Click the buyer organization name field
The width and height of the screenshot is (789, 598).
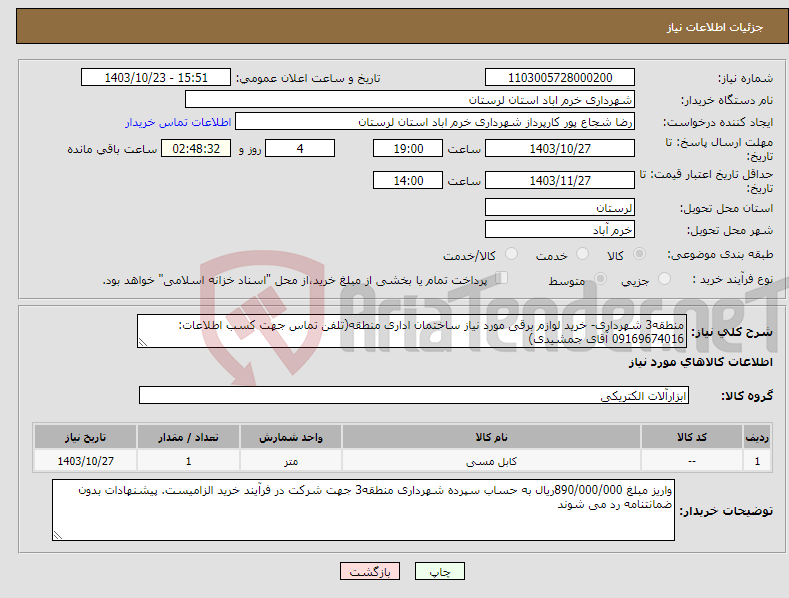[410, 100]
